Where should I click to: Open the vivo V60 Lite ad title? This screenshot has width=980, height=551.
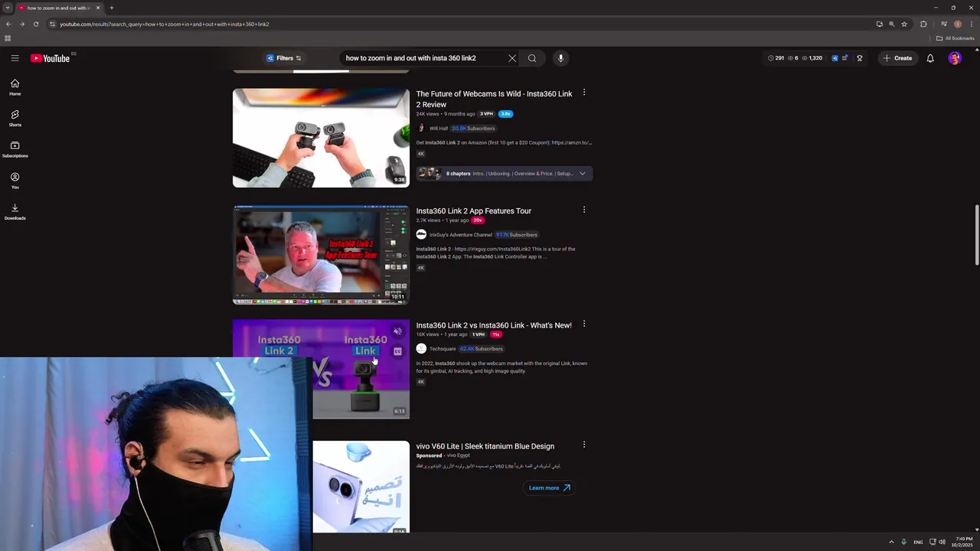(x=485, y=446)
